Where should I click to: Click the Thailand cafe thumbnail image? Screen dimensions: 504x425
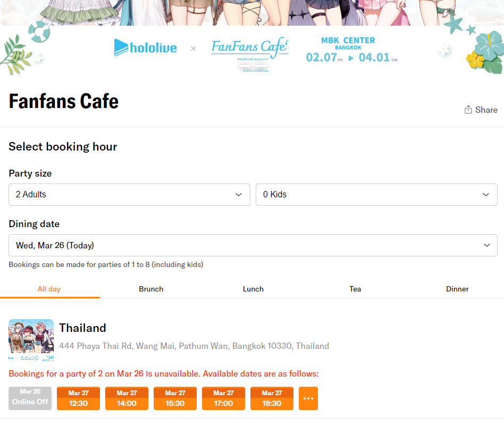pyautogui.click(x=31, y=337)
